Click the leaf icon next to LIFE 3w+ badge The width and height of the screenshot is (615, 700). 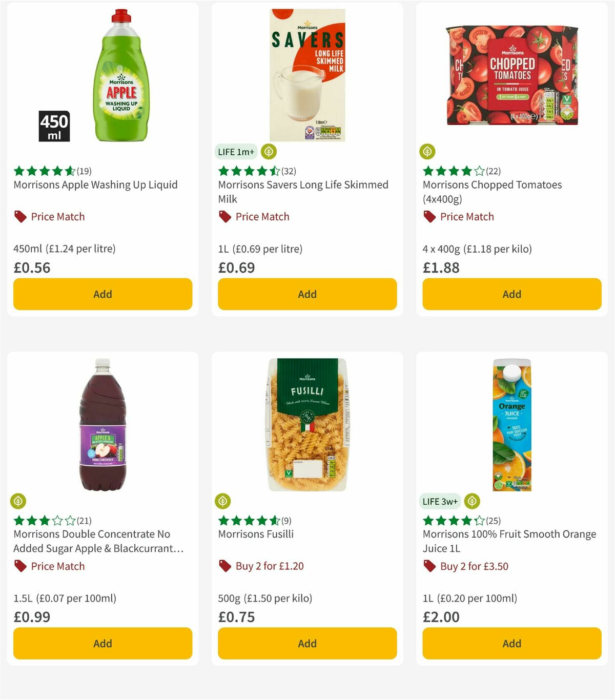tap(471, 501)
